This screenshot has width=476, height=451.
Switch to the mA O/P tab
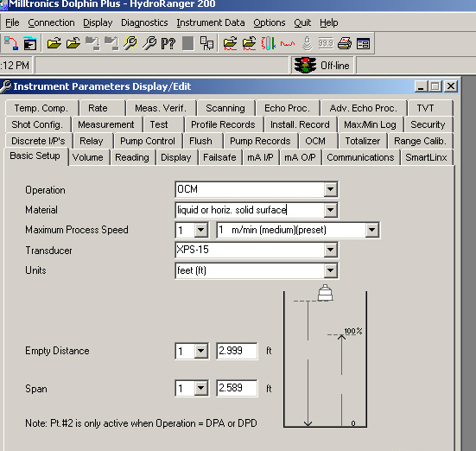point(300,157)
